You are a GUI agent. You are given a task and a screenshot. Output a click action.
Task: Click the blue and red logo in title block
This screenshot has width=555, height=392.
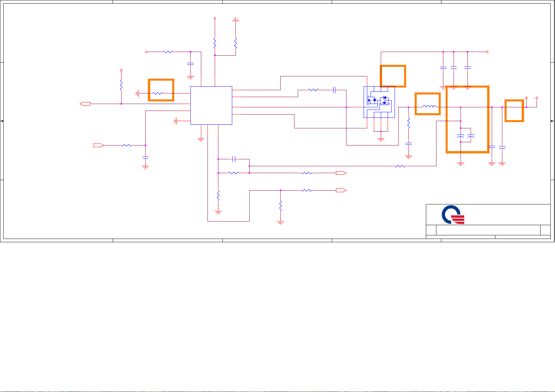coord(453,215)
